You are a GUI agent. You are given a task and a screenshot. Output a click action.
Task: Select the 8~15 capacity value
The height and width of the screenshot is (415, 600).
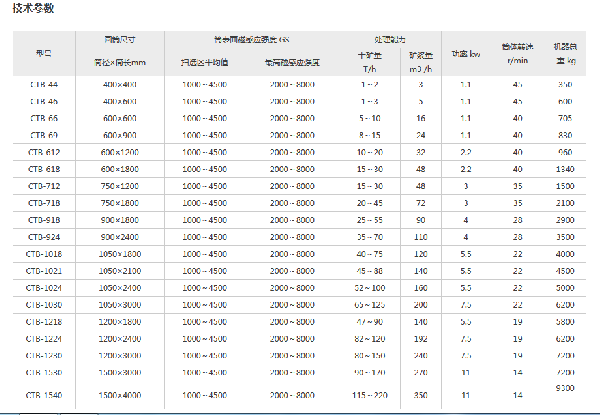tap(370, 135)
